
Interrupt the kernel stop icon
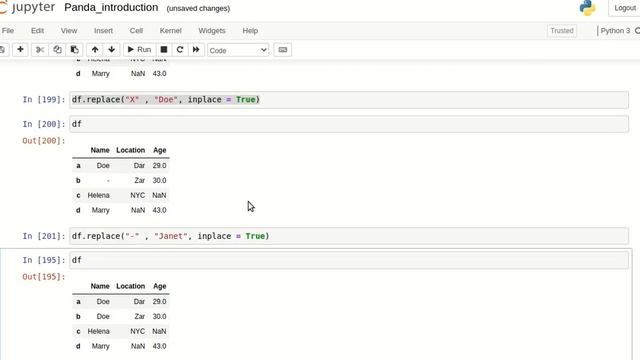pyautogui.click(x=164, y=50)
